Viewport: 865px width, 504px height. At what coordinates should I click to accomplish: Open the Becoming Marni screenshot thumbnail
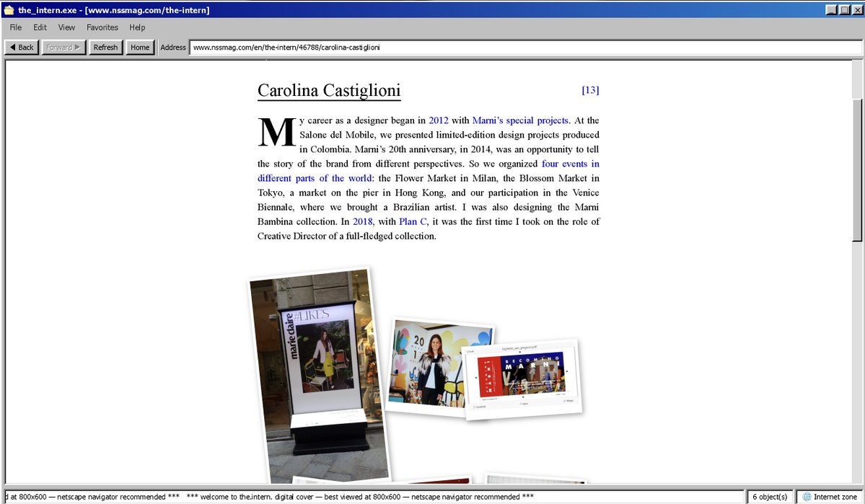click(522, 379)
